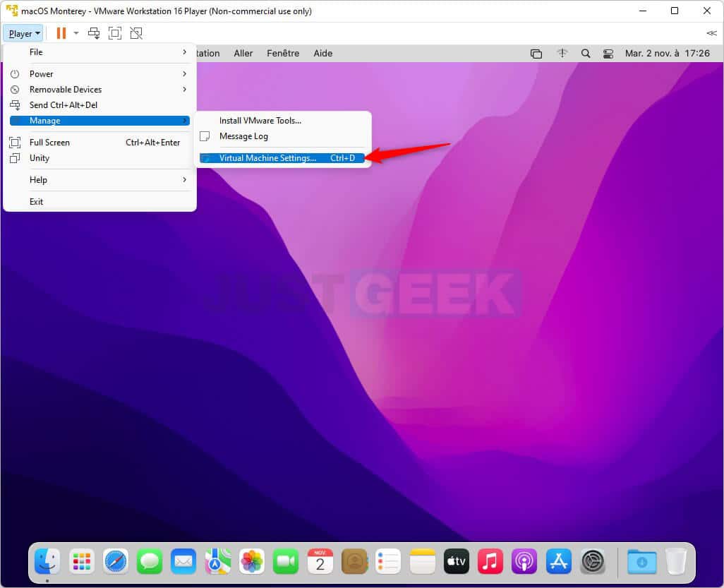Open the Message Log
This screenshot has width=724, height=588.
(282, 136)
